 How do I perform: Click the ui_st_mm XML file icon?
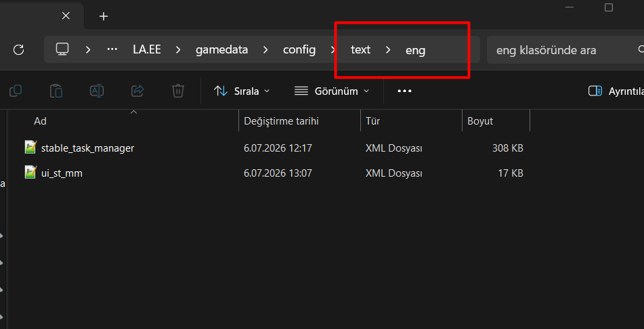(30, 173)
